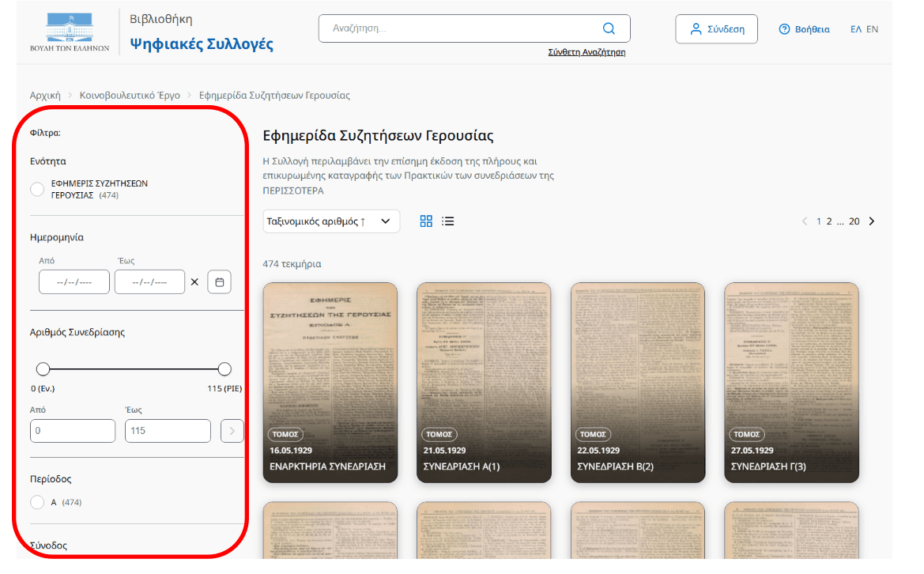Viewport: 924px width, 574px height.
Task: Go to results page 2
Action: tap(829, 221)
